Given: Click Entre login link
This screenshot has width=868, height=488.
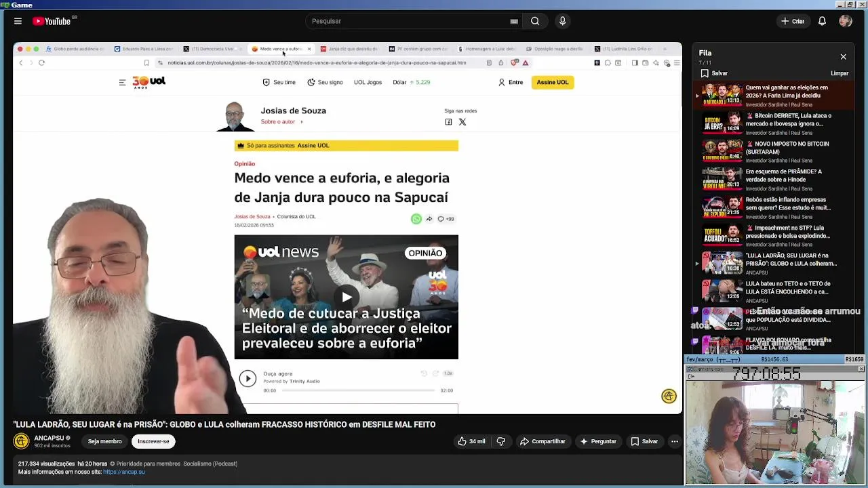Looking at the screenshot, I should (511, 82).
